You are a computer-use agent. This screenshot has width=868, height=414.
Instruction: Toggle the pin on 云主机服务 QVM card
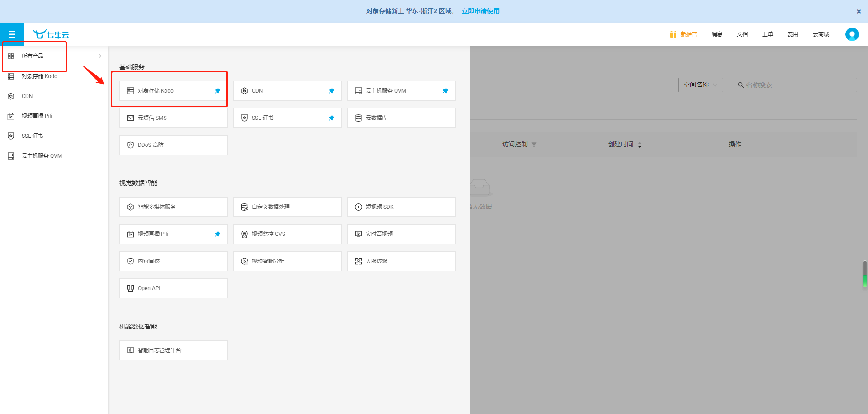pyautogui.click(x=445, y=91)
